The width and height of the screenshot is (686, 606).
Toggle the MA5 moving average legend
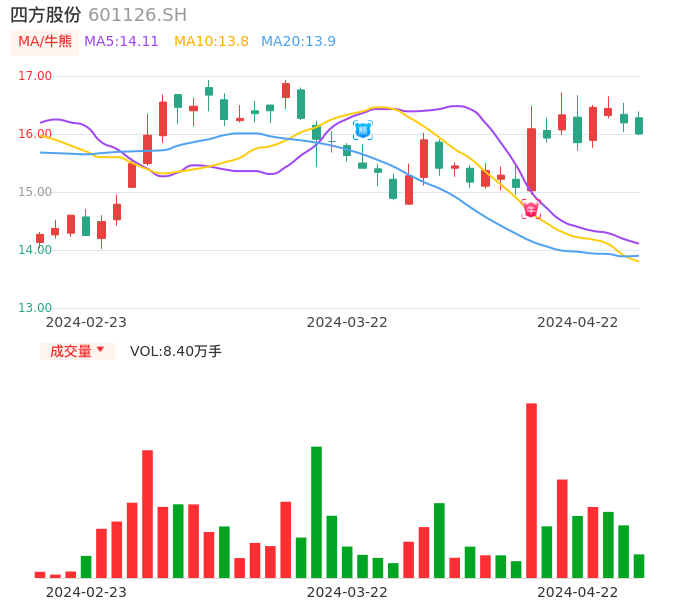[x=121, y=42]
